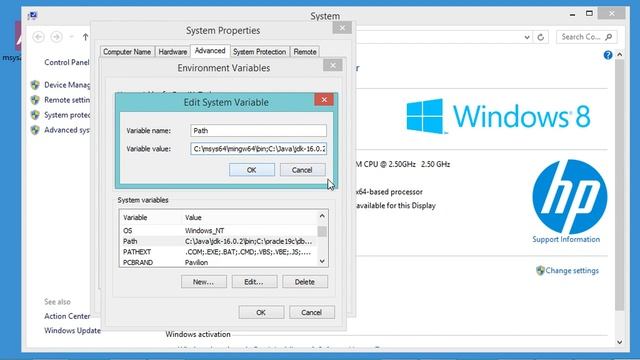Image resolution: width=640 pixels, height=360 pixels.
Task: Open Control Panel Home link
Action: coord(67,62)
